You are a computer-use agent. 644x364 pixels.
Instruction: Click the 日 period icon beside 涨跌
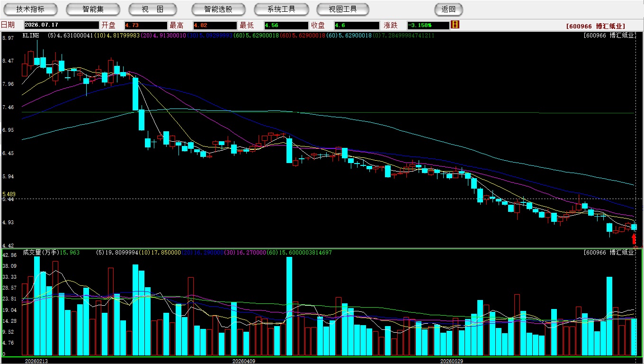(455, 25)
